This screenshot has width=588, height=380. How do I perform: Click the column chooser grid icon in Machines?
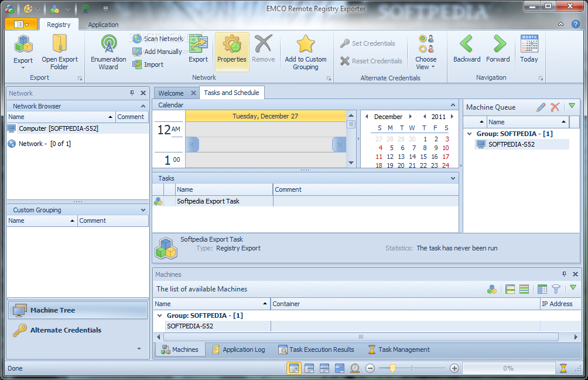click(x=542, y=289)
